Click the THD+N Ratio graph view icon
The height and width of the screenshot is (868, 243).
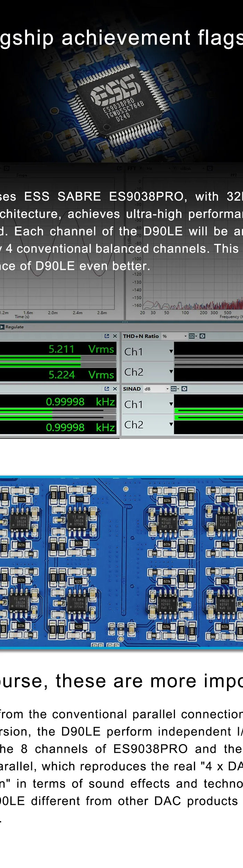click(x=192, y=336)
